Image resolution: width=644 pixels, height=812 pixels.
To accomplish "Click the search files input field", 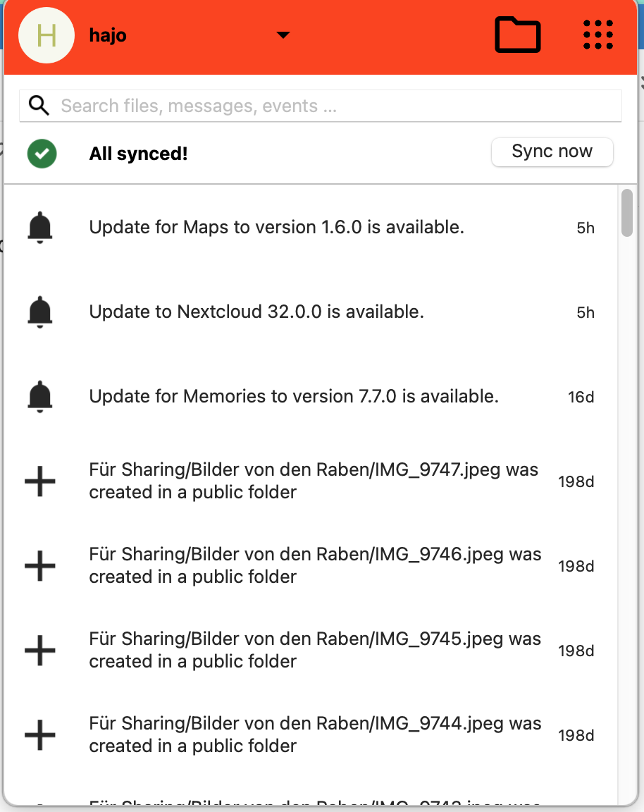I will click(338, 106).
